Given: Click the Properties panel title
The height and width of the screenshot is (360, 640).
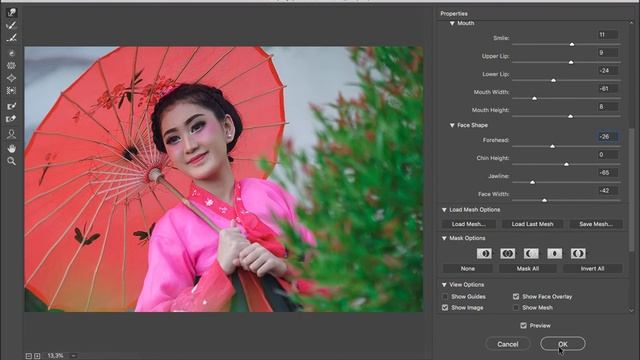Looking at the screenshot, I should tap(454, 13).
